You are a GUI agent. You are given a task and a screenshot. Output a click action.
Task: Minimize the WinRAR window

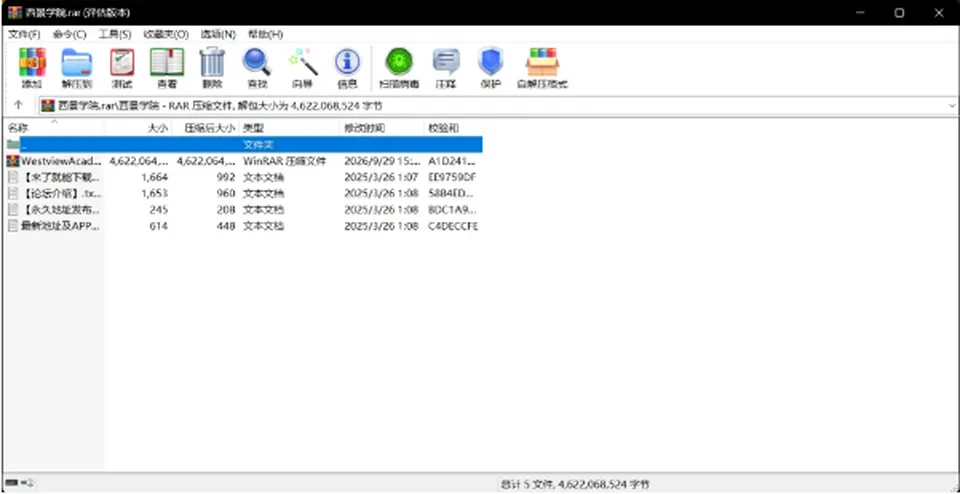[x=860, y=13]
